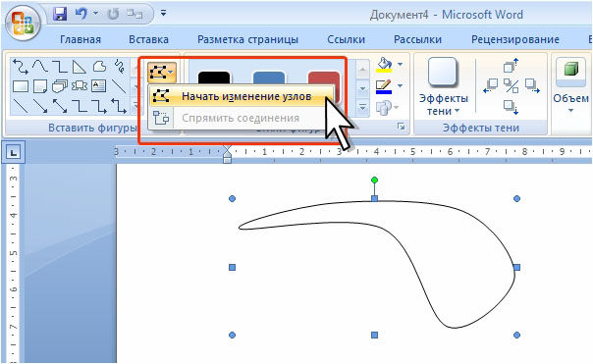
Task: Customize the quick access toolbar dropdown
Action: [x=163, y=13]
